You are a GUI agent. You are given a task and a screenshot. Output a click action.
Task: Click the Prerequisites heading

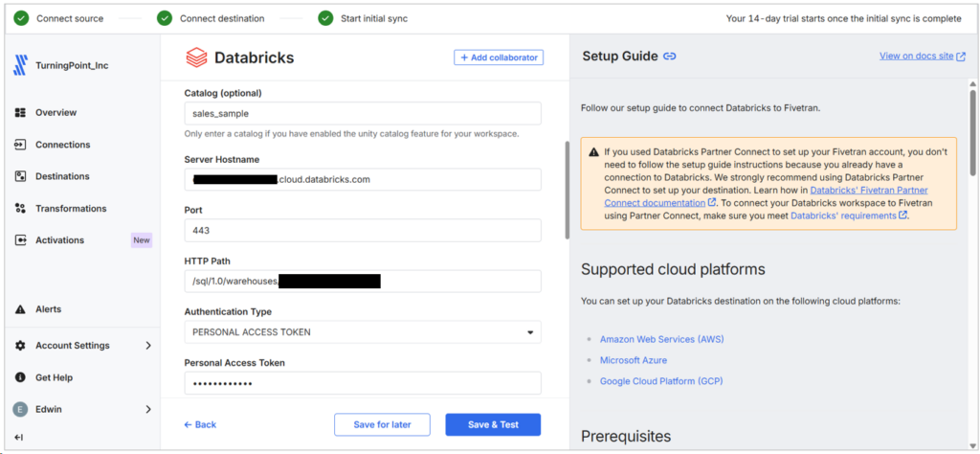tap(626, 436)
